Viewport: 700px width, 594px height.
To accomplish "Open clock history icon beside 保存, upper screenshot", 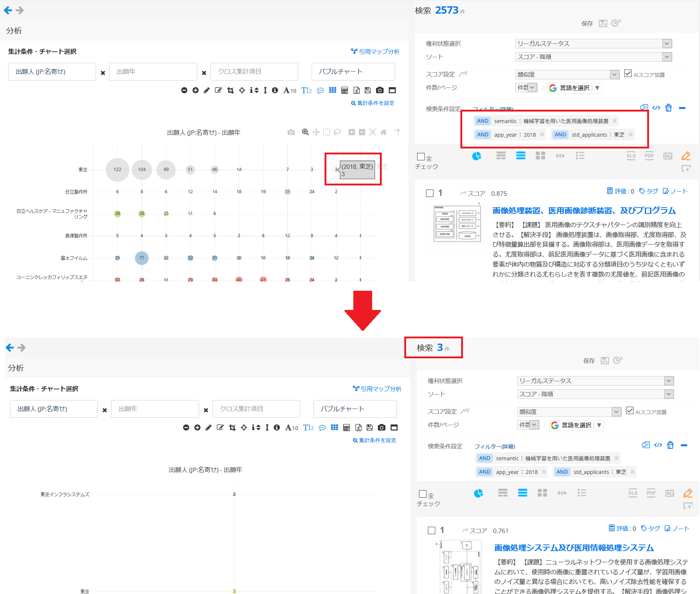I will pos(616,23).
